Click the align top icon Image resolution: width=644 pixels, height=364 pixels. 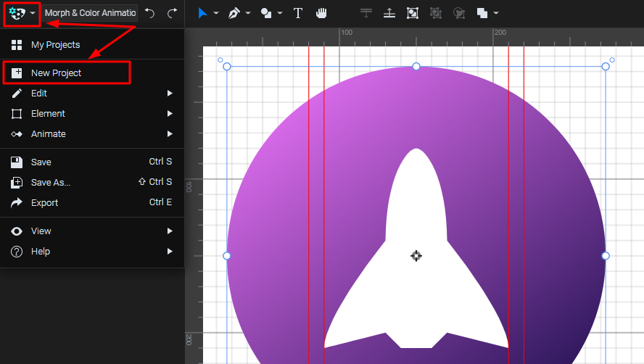pos(366,13)
